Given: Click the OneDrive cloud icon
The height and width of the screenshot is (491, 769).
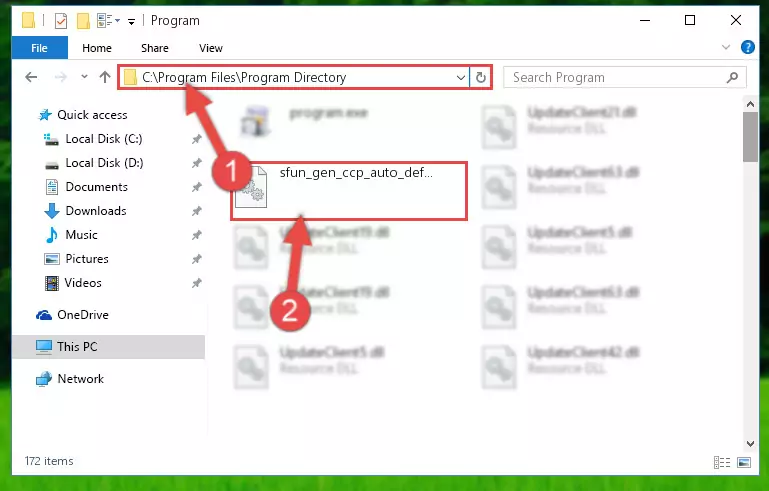Looking at the screenshot, I should coord(44,315).
